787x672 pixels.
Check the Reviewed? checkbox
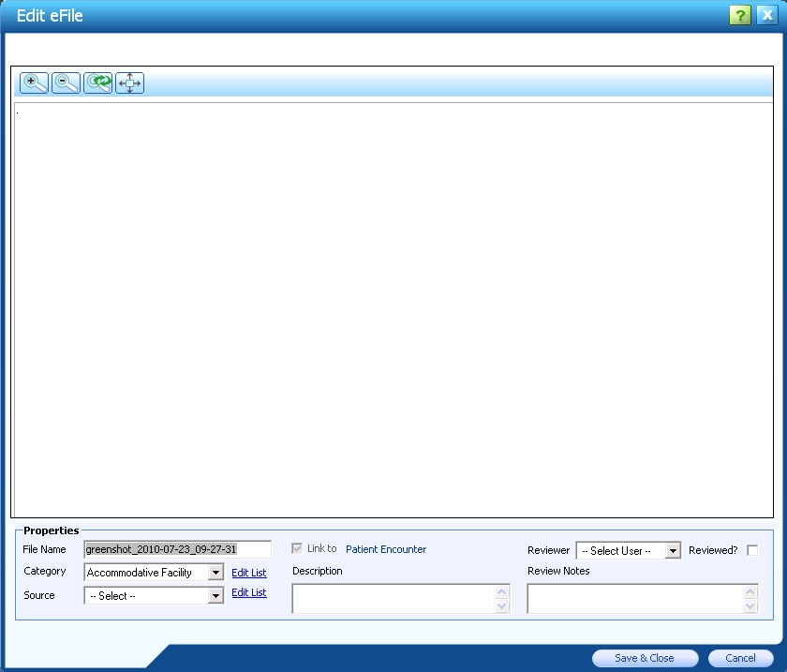pos(752,550)
